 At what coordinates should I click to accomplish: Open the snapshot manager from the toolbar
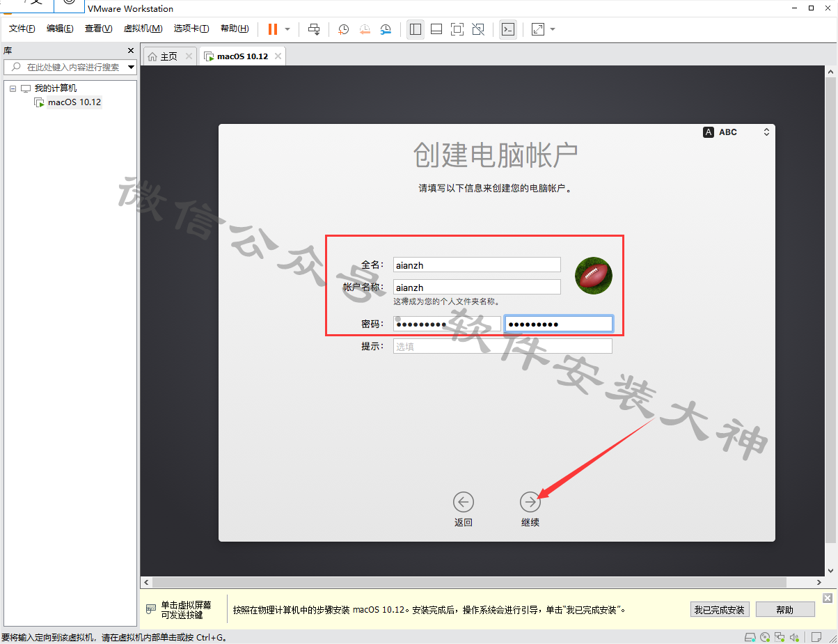[386, 29]
